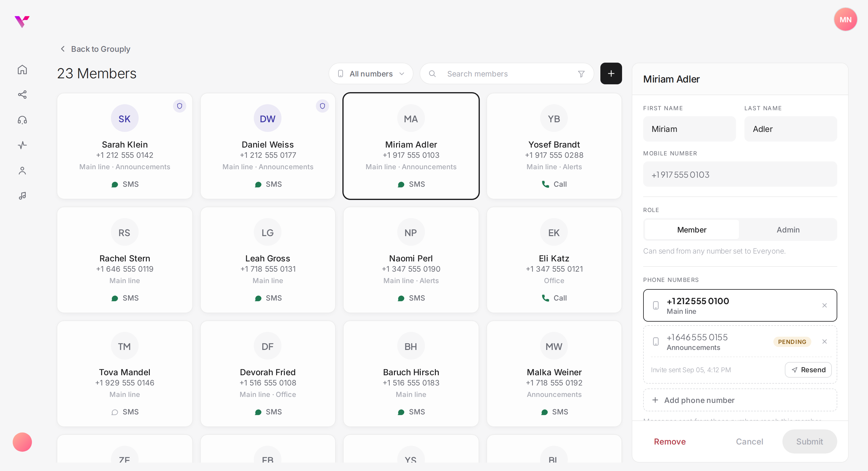868x471 pixels.
Task: Click the round gradient avatar at bottom left
Action: tap(22, 442)
